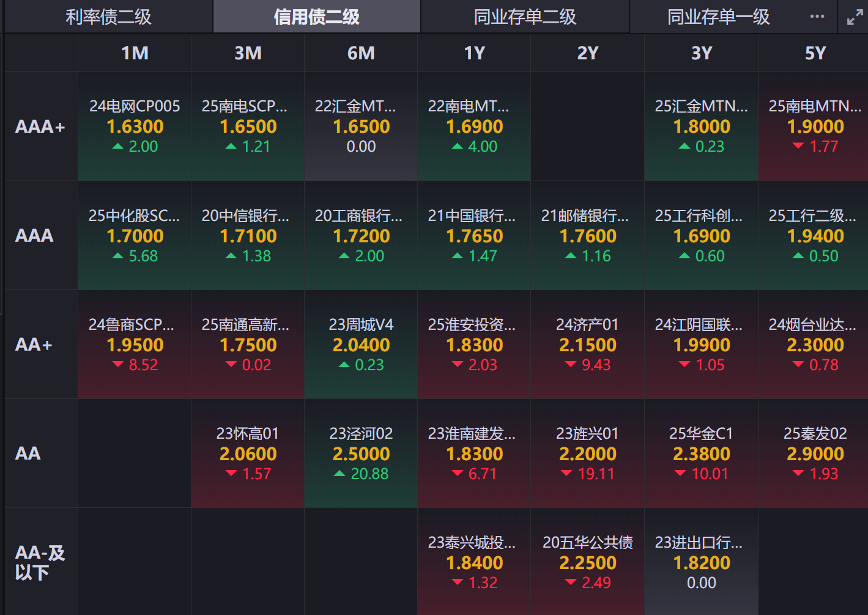Open the 24江阴国联 bond cell
This screenshot has height=615, width=868.
[x=701, y=345]
